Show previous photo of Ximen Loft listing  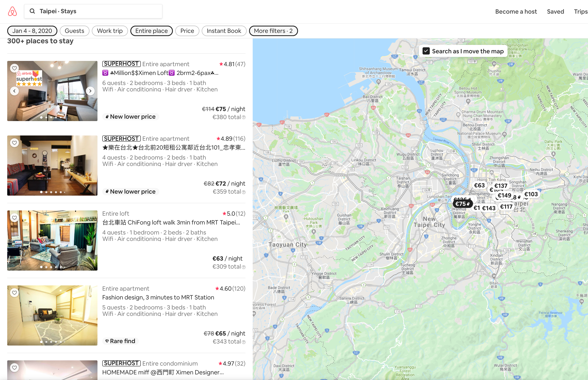coord(15,91)
